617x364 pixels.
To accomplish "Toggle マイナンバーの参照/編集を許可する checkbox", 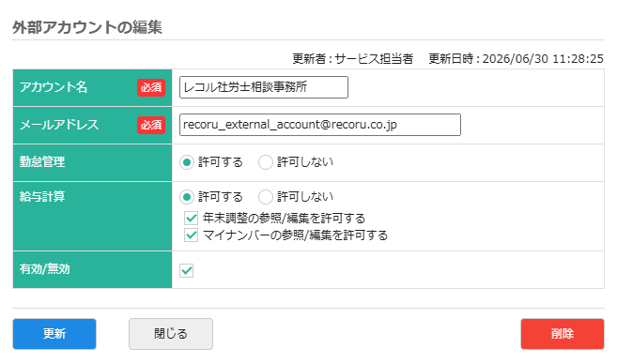I will point(192,235).
